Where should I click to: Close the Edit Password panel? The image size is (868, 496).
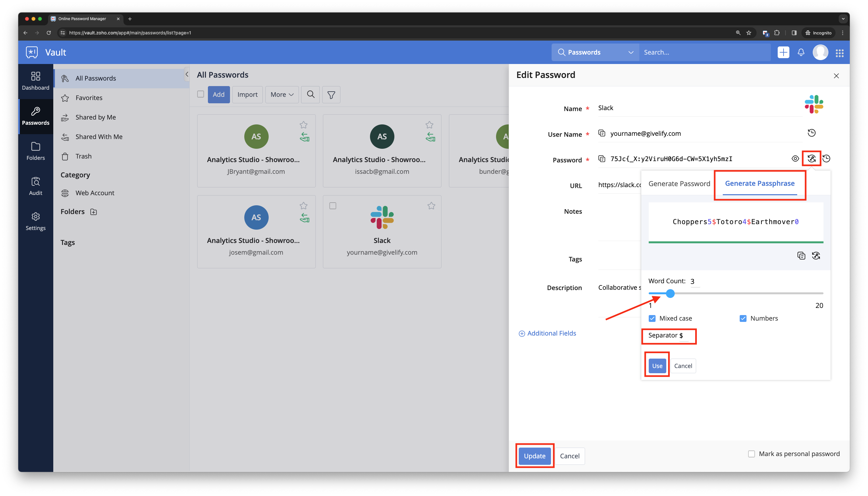pos(836,76)
